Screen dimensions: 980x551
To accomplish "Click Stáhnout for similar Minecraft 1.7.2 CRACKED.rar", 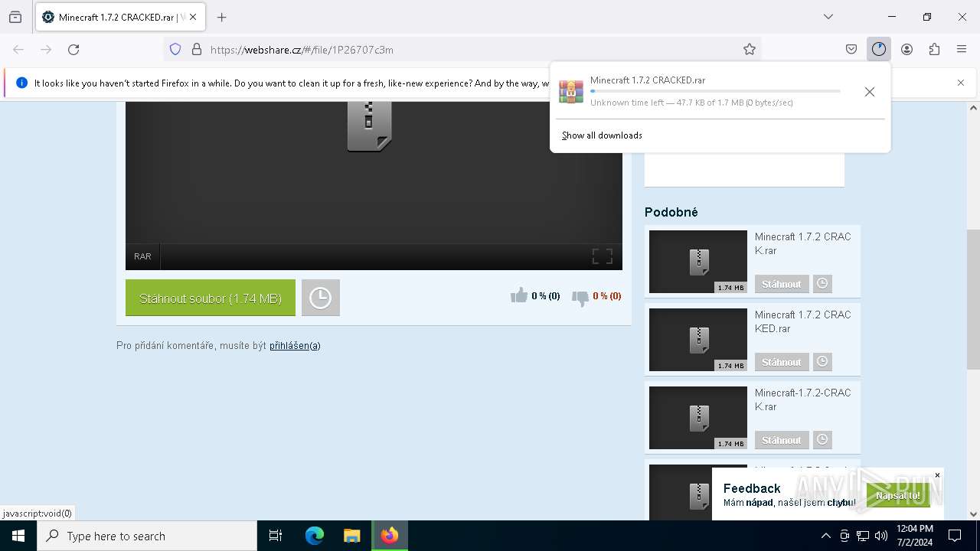I will coord(782,362).
